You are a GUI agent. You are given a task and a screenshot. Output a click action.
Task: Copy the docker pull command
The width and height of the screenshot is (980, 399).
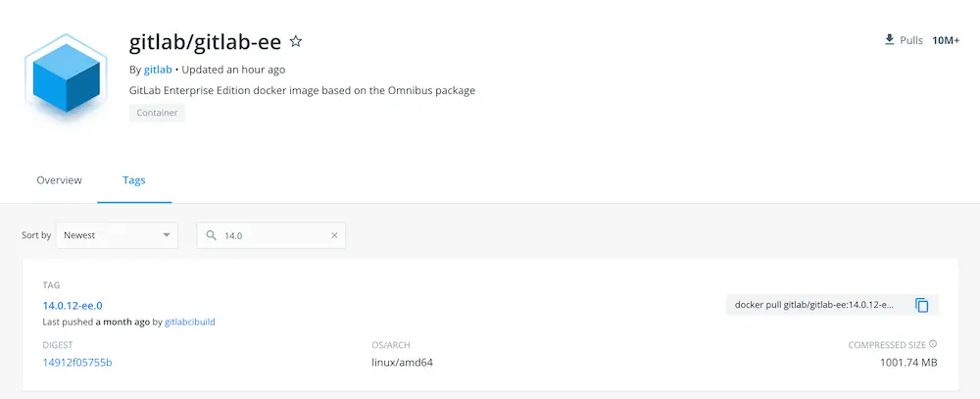[x=922, y=305]
